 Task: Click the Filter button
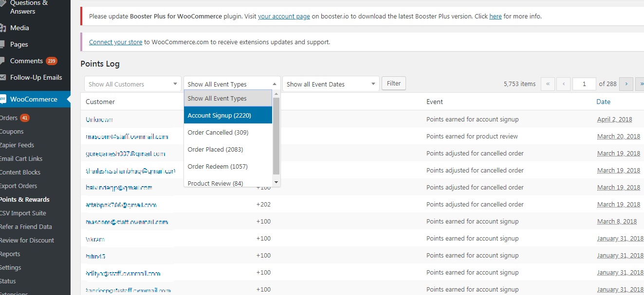pyautogui.click(x=394, y=83)
